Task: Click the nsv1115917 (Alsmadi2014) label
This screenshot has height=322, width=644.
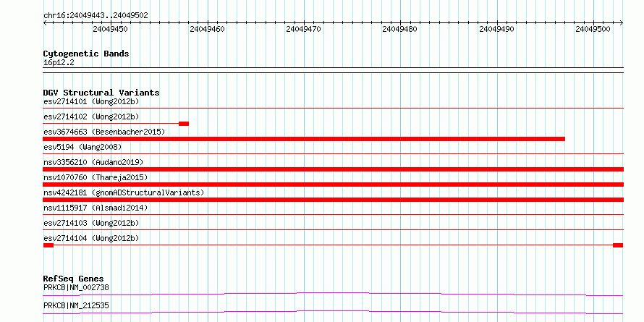Action: point(96,208)
